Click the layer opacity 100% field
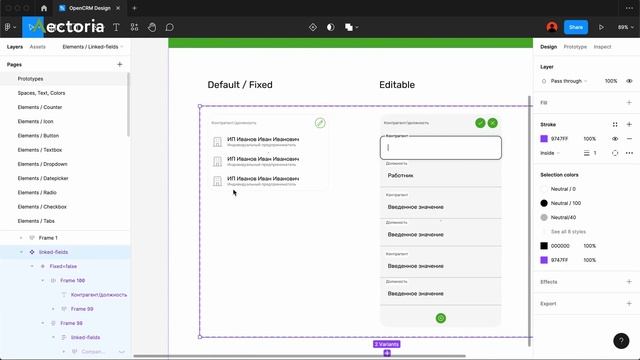The width and height of the screenshot is (640, 360). pyautogui.click(x=611, y=81)
